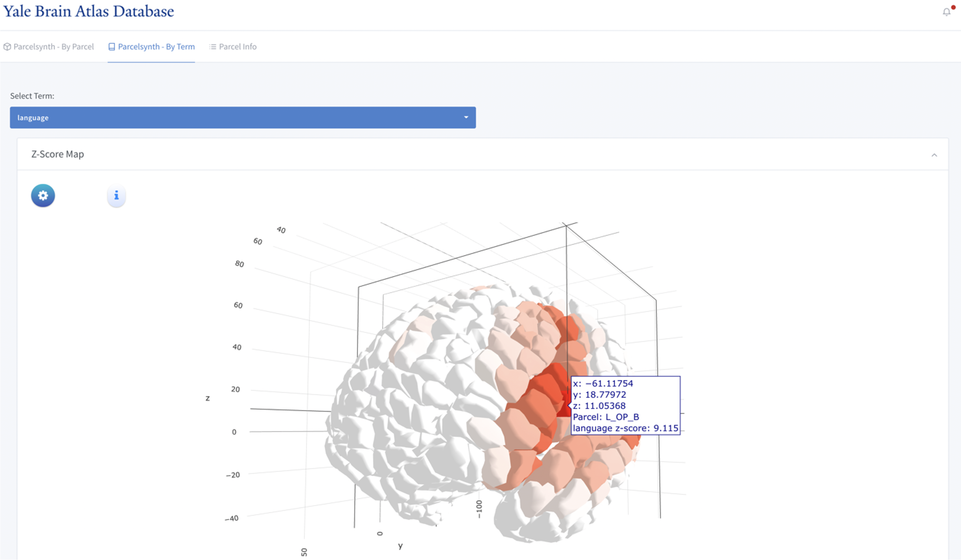Collapse the Z-Score Map panel chevron
The width and height of the screenshot is (961, 560).
934,155
